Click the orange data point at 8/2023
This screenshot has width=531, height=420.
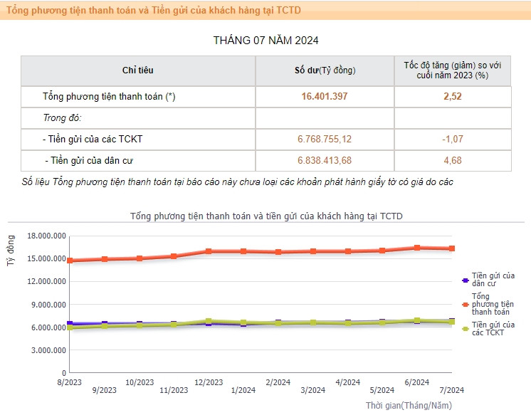(x=70, y=261)
